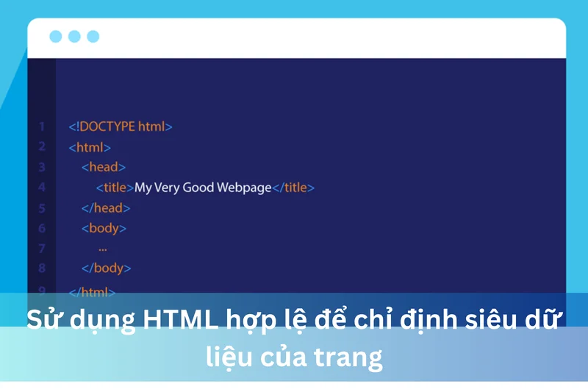The image size is (588, 392).
Task: Click the opening <body> tag
Action: (104, 228)
